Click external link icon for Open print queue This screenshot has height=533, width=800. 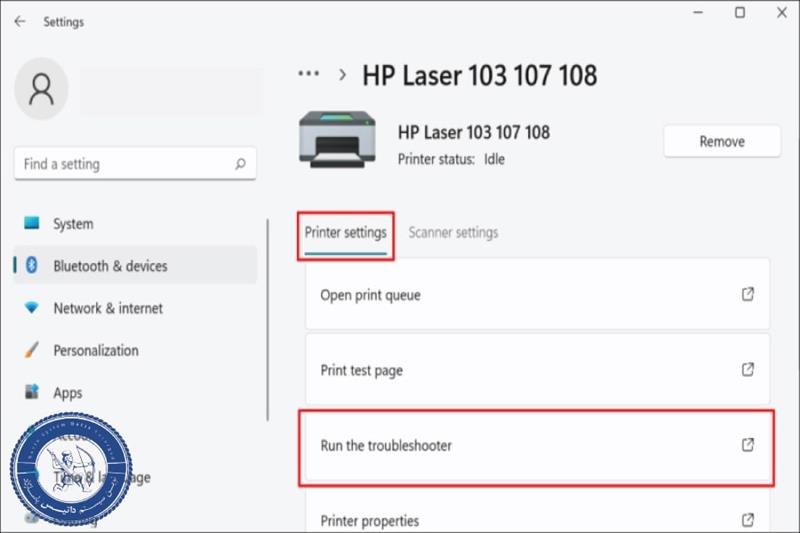click(748, 294)
